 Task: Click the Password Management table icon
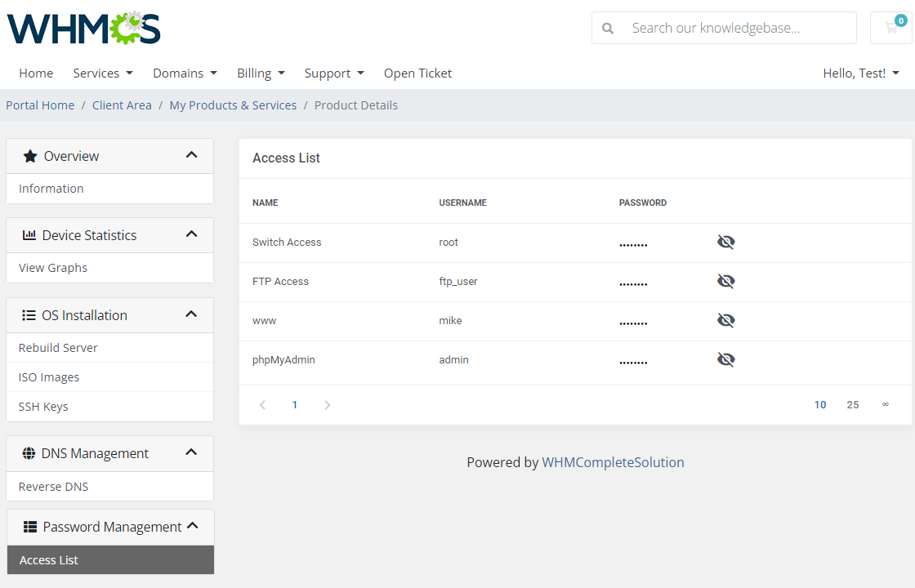30,527
